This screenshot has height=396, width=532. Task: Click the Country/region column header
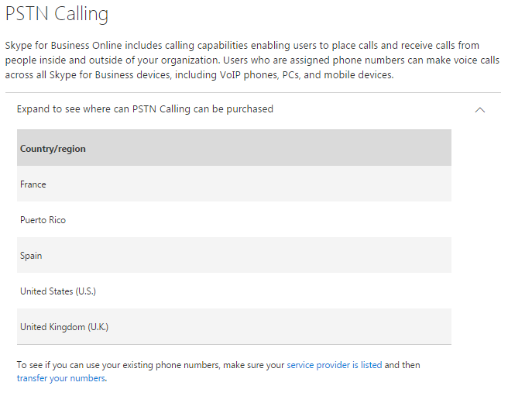click(x=53, y=149)
